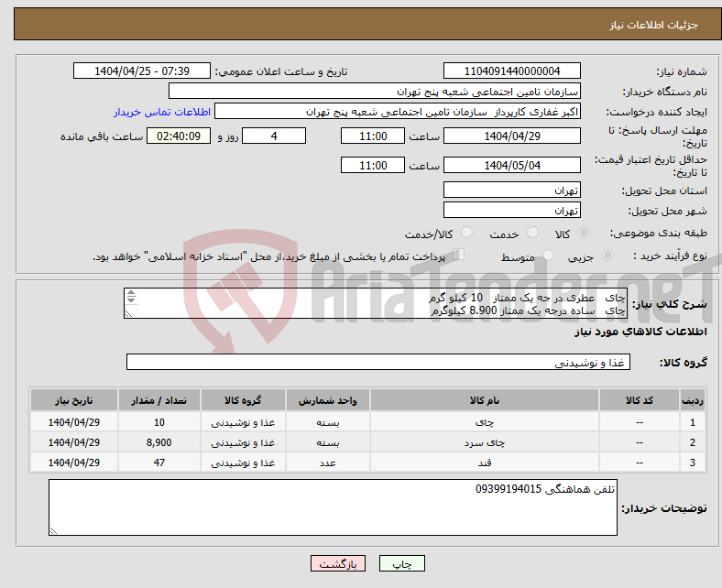Click the item name چای سرد in row 2

point(485,442)
